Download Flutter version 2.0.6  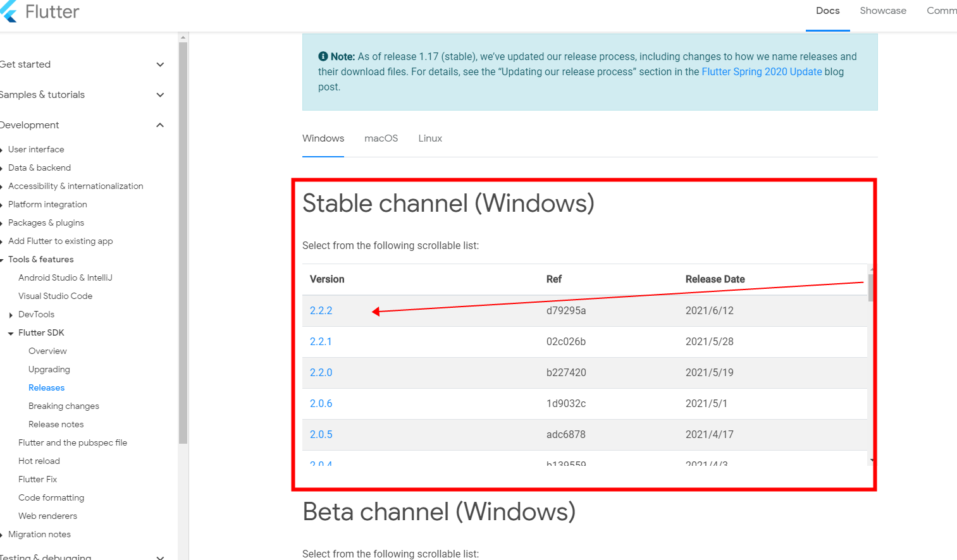coord(321,404)
